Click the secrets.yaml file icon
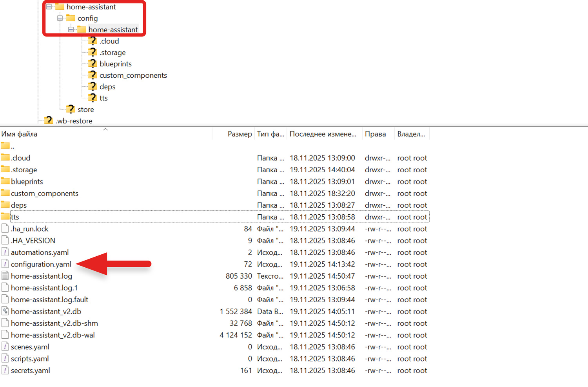Image resolution: width=588 pixels, height=387 pixels. 5,370
